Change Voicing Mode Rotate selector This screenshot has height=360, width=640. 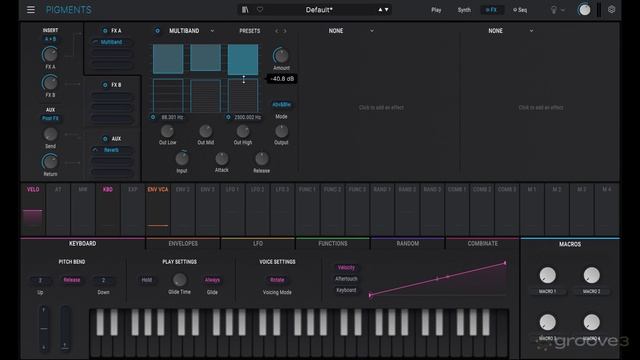coord(277,280)
